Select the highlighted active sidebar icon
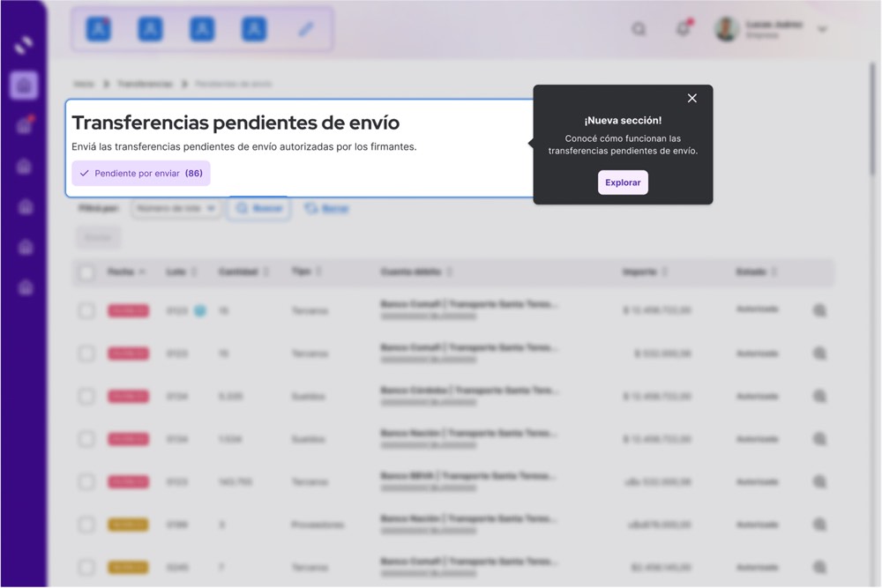Screen dimensions: 882x588 point(24,86)
